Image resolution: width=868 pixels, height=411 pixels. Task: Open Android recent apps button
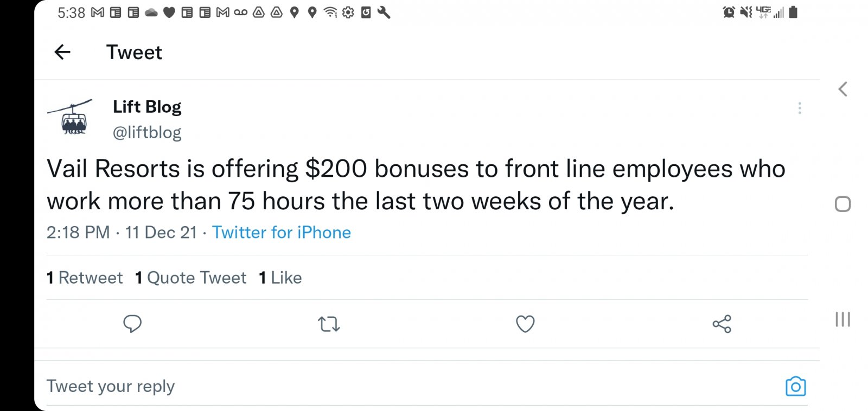843,319
